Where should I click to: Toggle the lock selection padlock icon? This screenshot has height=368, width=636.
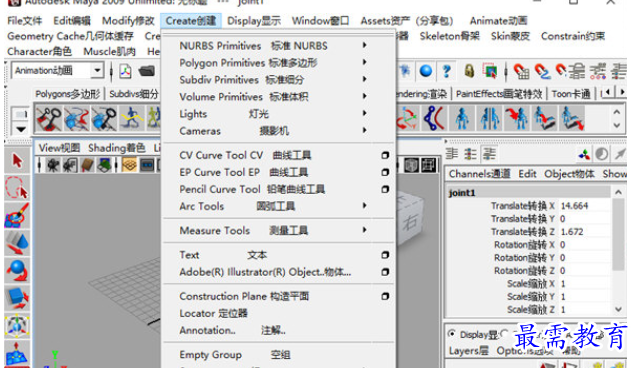469,71
